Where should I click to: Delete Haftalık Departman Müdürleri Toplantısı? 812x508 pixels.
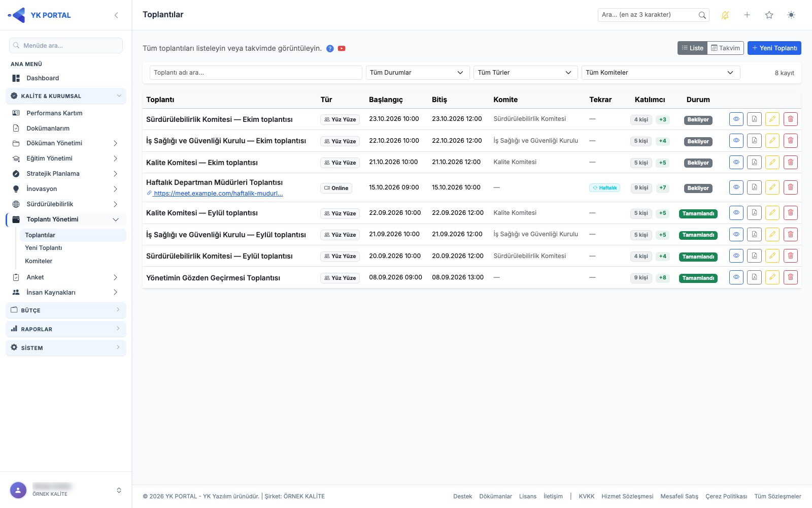tap(791, 187)
